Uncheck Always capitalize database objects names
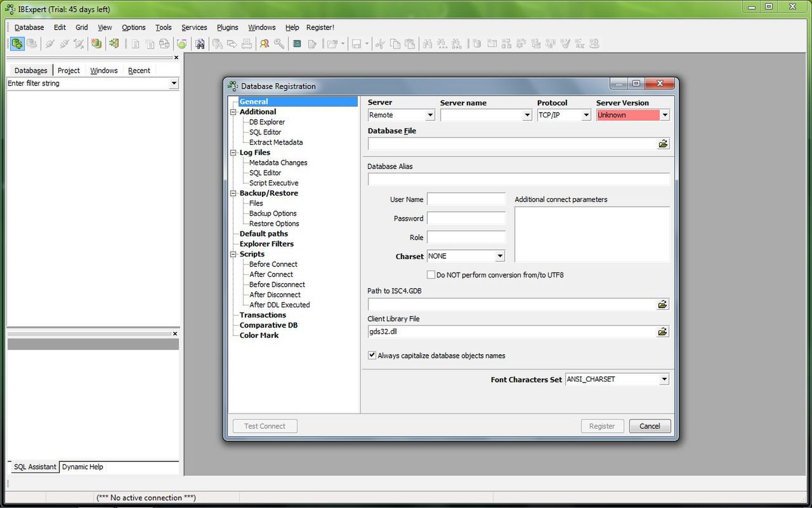 pyautogui.click(x=372, y=355)
